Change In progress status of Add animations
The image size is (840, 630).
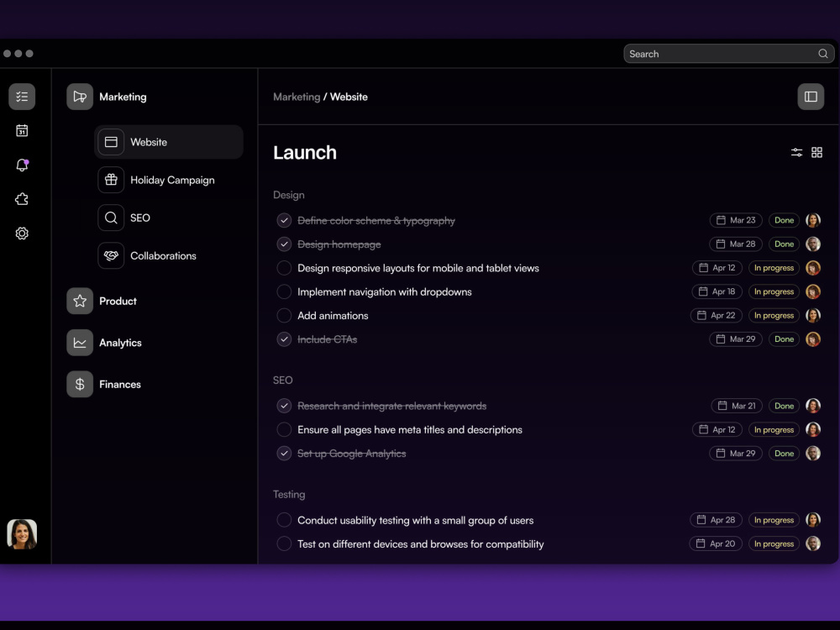tap(774, 316)
